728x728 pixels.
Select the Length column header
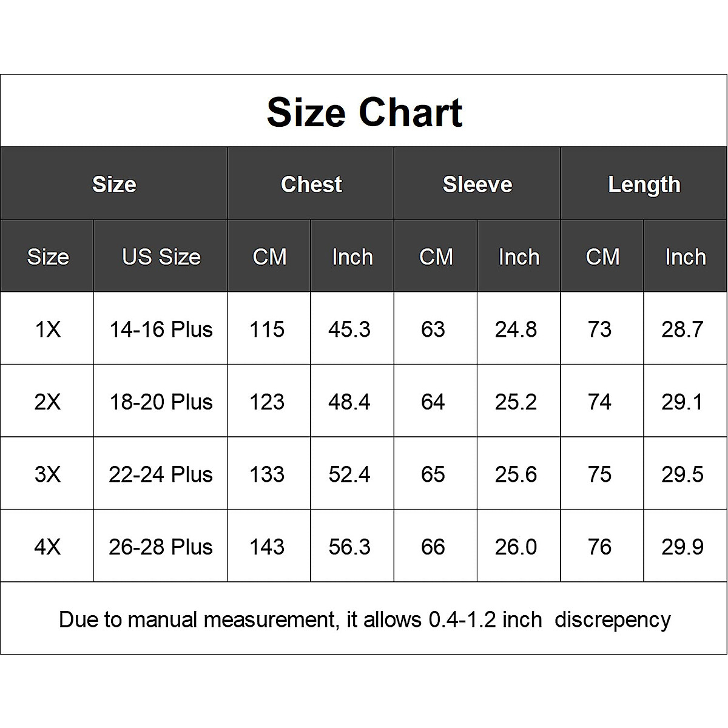[x=644, y=184]
